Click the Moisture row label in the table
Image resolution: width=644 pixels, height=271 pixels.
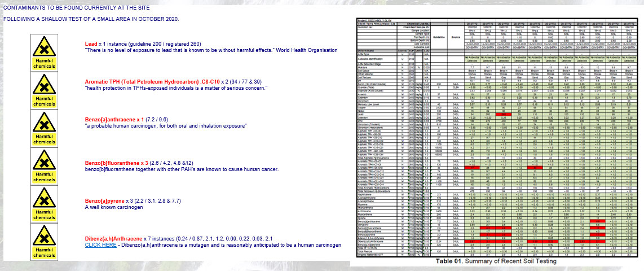coord(362,67)
